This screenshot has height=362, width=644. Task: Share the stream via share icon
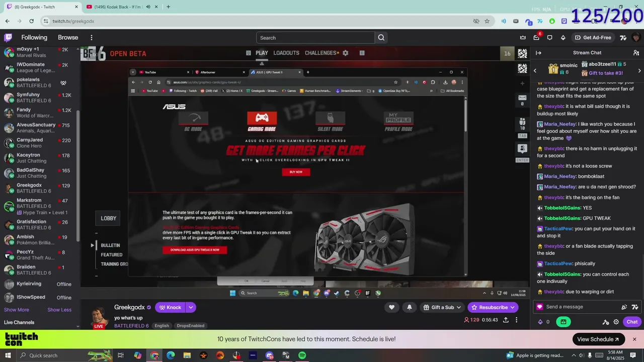pyautogui.click(x=506, y=320)
